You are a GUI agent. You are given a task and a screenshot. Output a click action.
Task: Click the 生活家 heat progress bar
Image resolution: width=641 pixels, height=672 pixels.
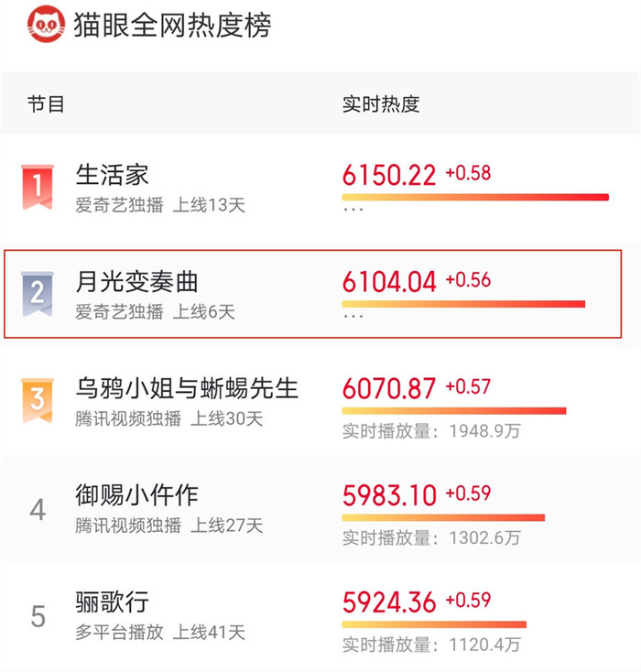coord(475,197)
